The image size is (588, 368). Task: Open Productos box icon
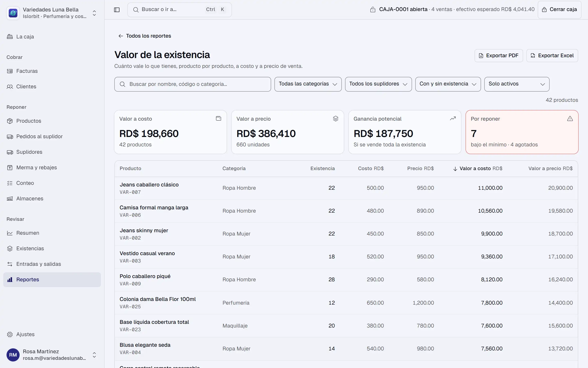pos(10,121)
